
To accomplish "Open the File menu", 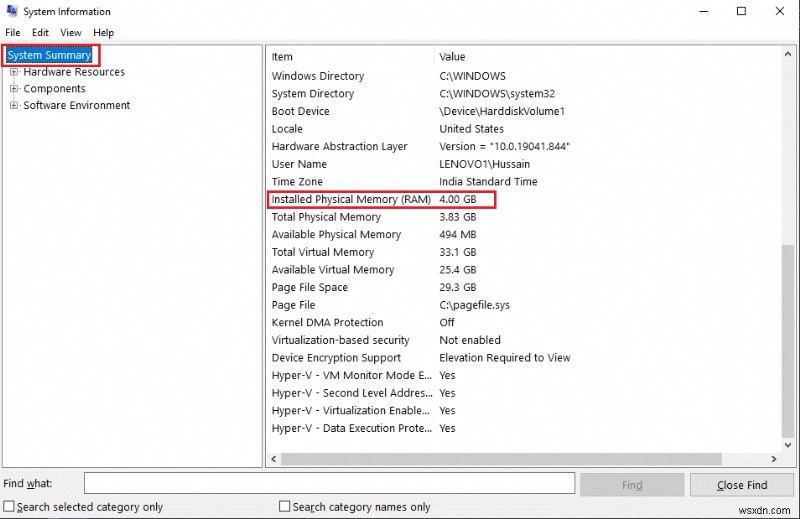I will point(13,33).
